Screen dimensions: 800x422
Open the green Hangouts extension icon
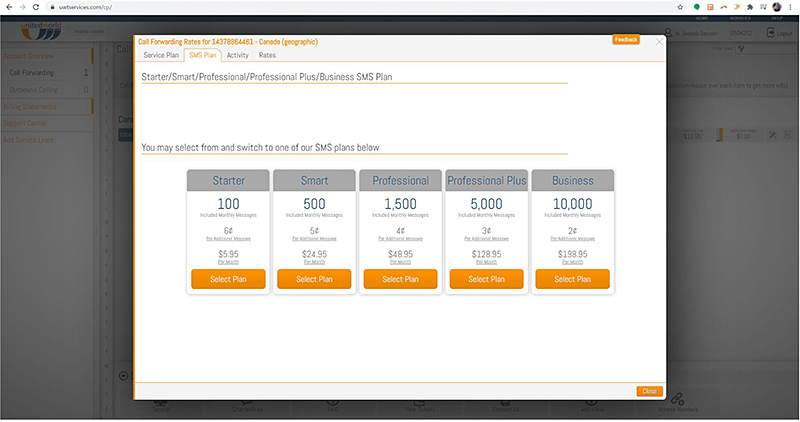coord(696,7)
